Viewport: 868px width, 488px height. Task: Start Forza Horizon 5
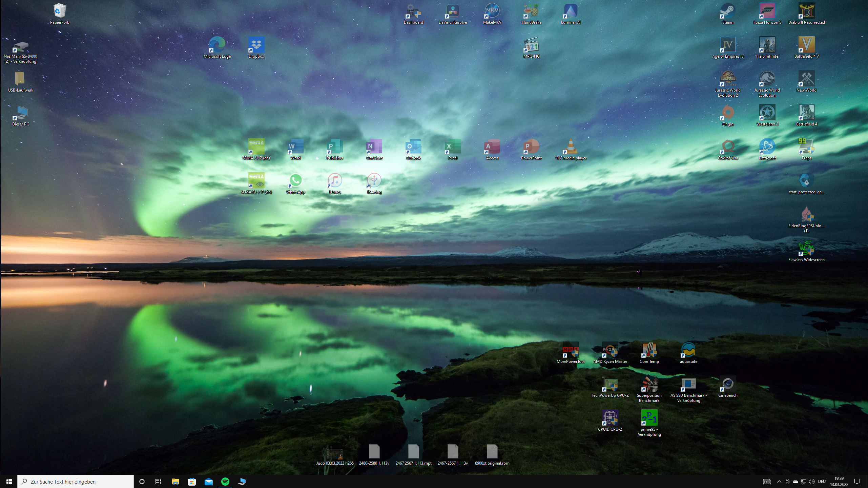tap(767, 10)
